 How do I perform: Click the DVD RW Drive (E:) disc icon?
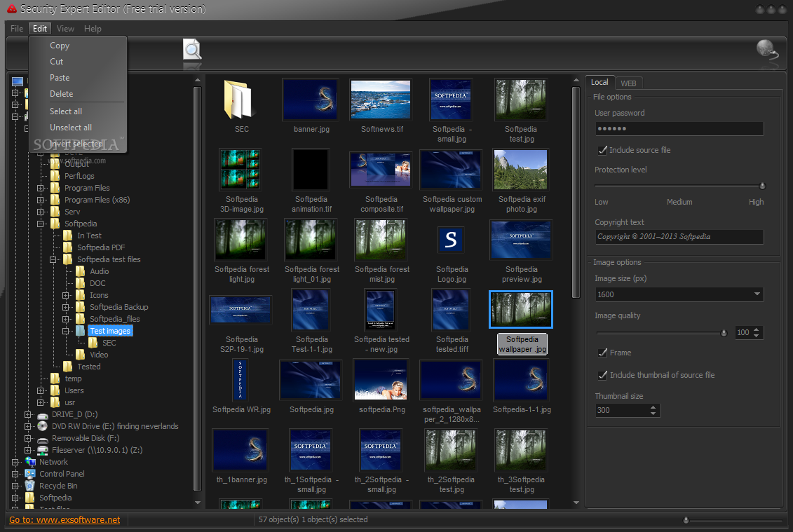click(x=43, y=426)
